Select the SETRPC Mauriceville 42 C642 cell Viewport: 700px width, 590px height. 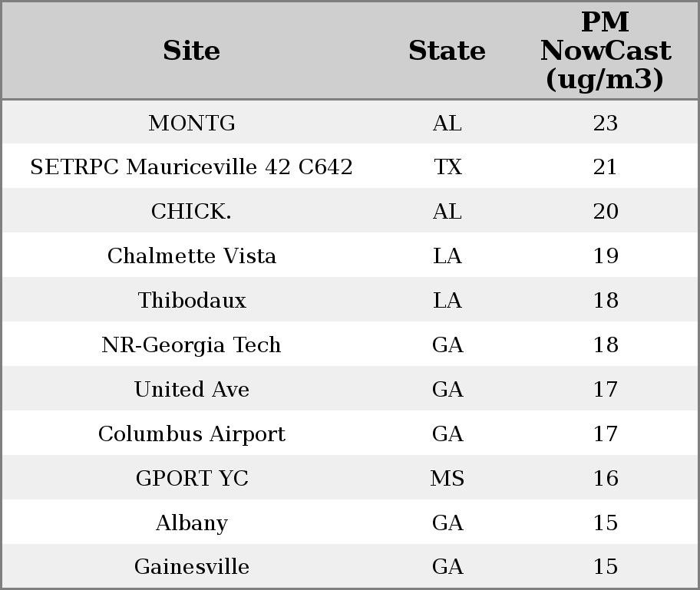[191, 167]
